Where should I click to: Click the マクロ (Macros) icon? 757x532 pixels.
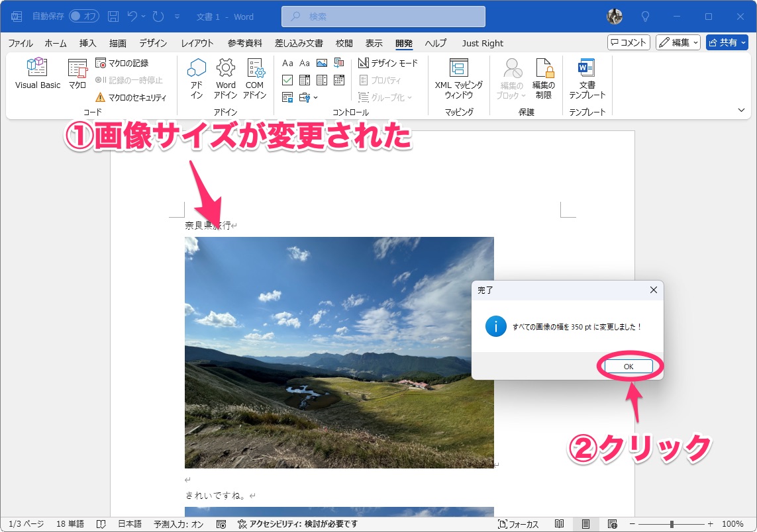click(x=77, y=73)
